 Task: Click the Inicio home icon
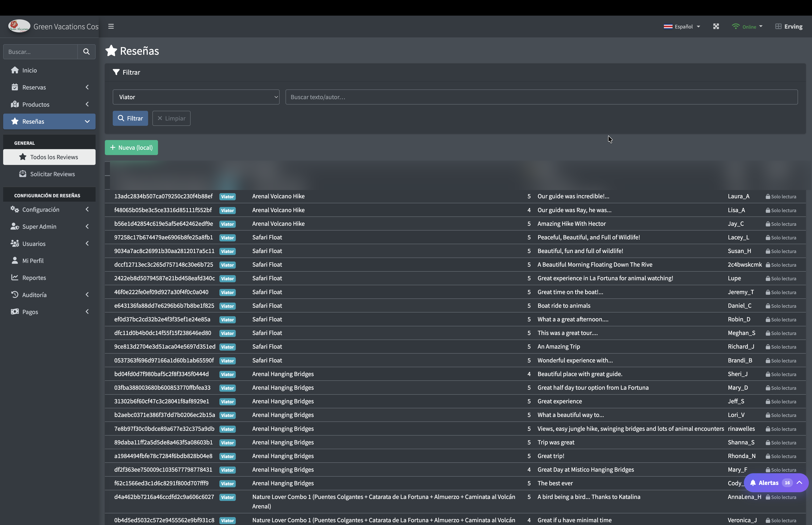[x=15, y=70]
